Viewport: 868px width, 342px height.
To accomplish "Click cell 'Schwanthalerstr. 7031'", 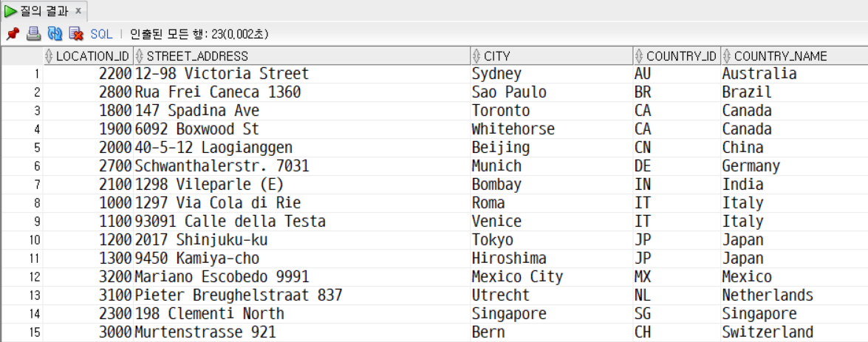I will 301,166.
